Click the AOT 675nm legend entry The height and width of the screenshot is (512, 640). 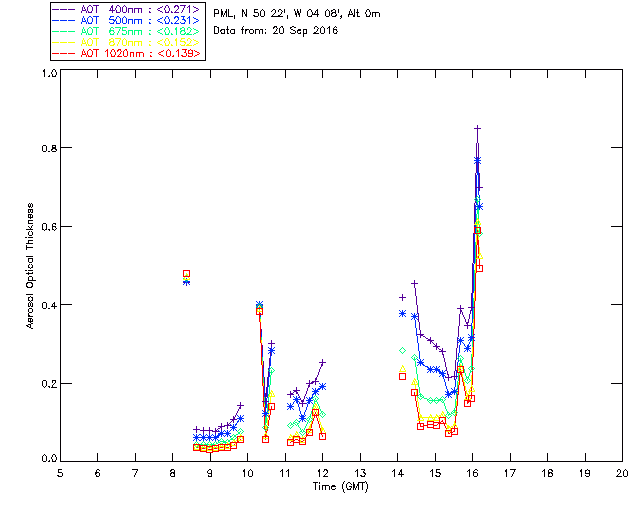[x=127, y=31]
